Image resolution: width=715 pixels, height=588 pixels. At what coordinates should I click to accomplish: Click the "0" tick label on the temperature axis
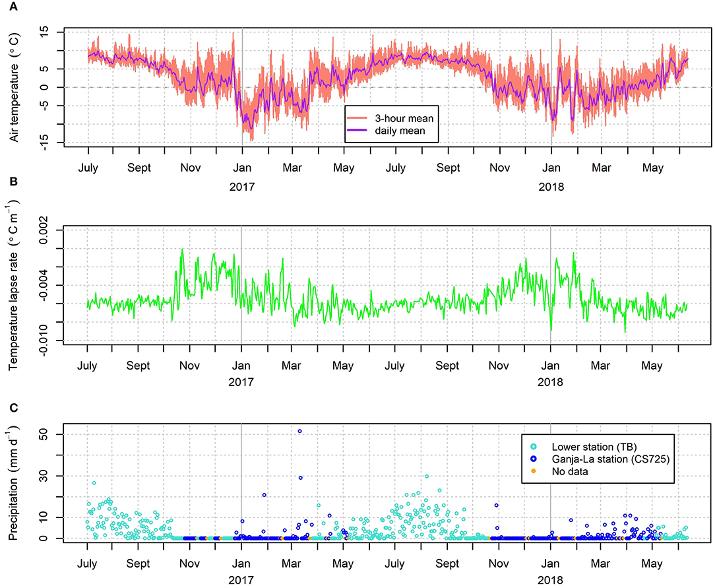pos(44,87)
